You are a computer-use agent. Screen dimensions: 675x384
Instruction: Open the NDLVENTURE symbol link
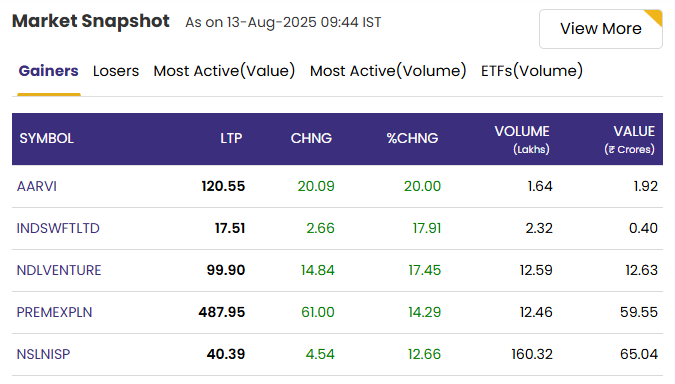point(59,270)
